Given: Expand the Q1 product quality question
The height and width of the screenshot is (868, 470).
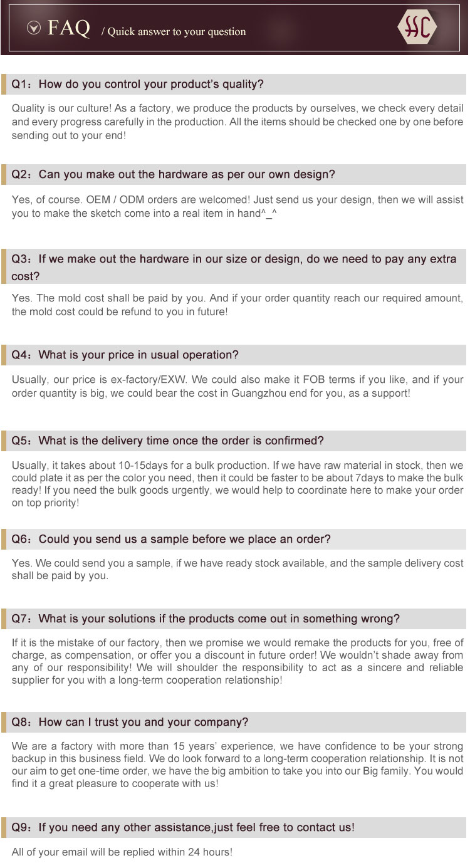Looking at the screenshot, I should point(138,84).
